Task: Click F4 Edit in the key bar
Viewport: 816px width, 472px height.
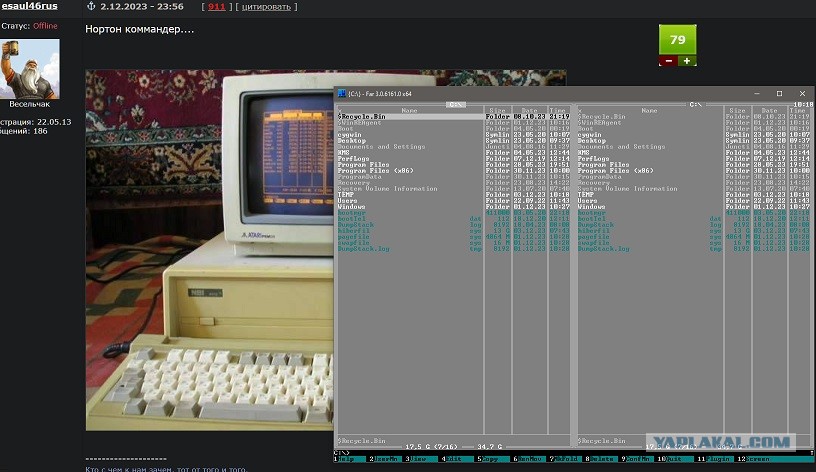Action: 456,459
